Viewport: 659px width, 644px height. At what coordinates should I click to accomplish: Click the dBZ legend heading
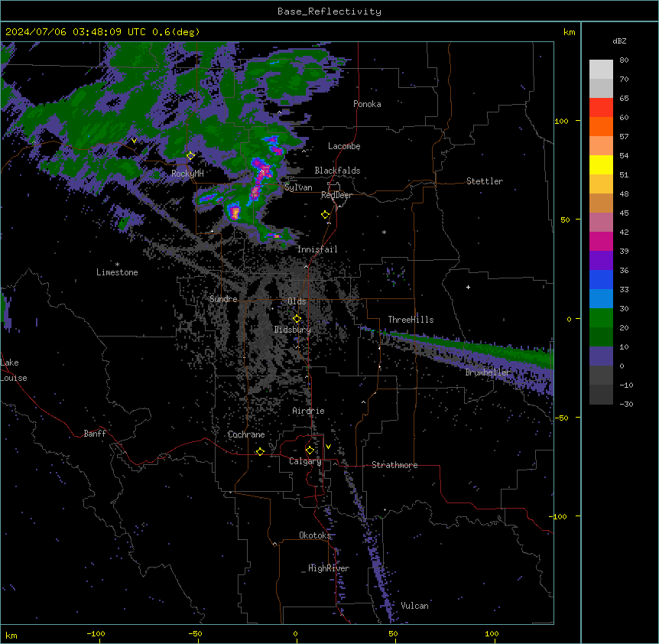click(x=619, y=41)
